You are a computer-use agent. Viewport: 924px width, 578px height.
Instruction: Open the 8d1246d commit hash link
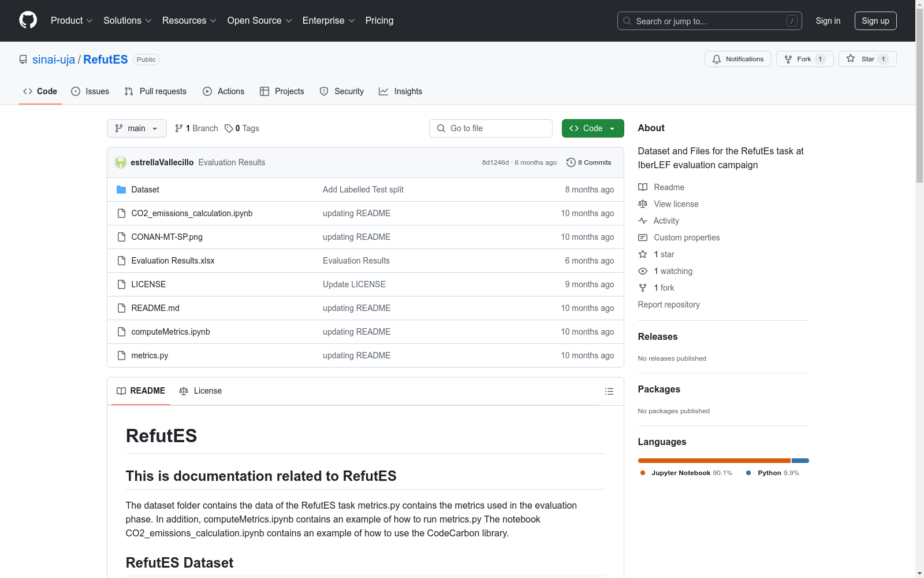pos(495,162)
